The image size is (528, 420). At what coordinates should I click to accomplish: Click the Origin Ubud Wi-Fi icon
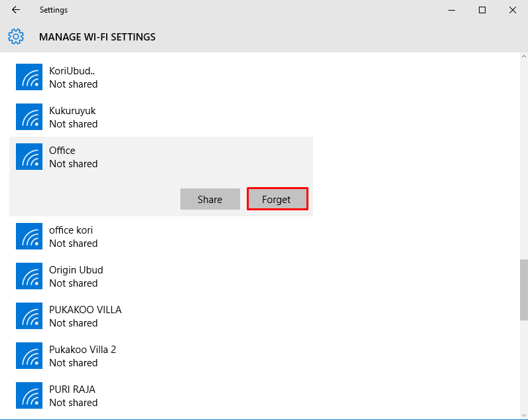point(29,276)
